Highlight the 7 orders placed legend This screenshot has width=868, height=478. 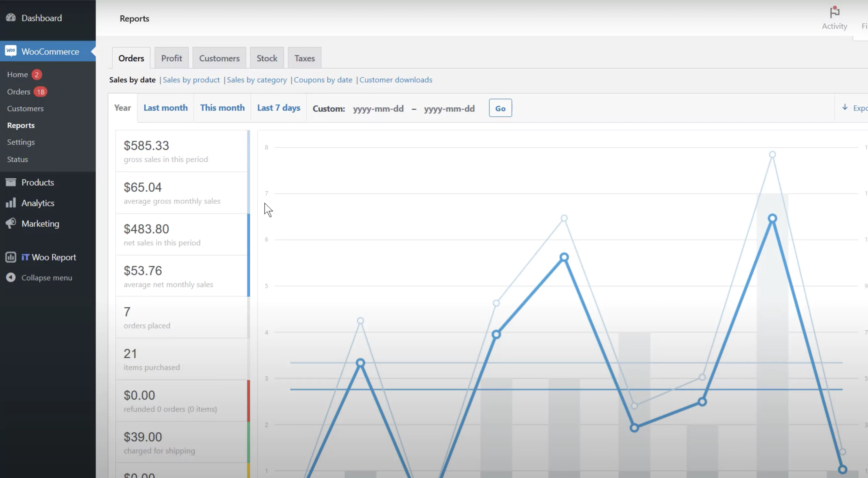(183, 317)
